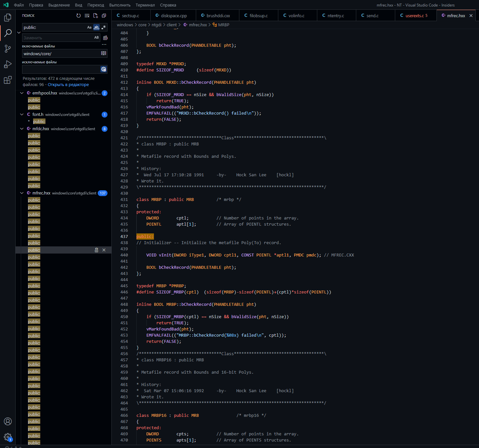Collapse all search results
The width and height of the screenshot is (479, 448).
tap(104, 16)
